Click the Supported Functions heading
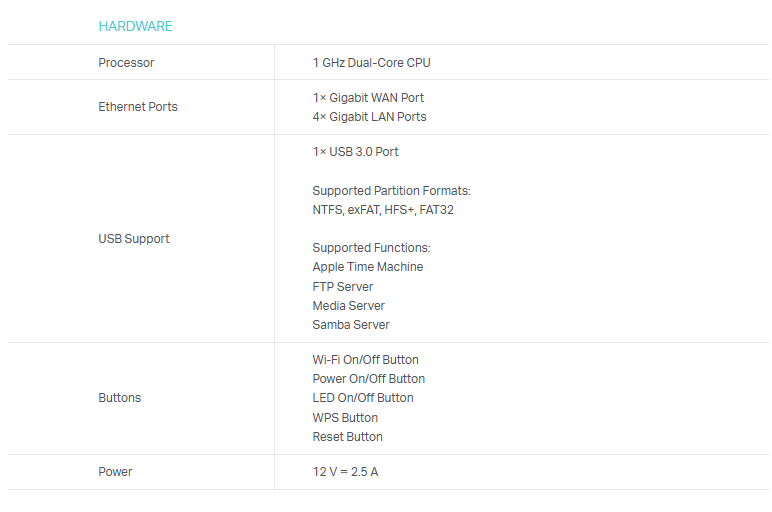772x512 pixels. pos(371,248)
